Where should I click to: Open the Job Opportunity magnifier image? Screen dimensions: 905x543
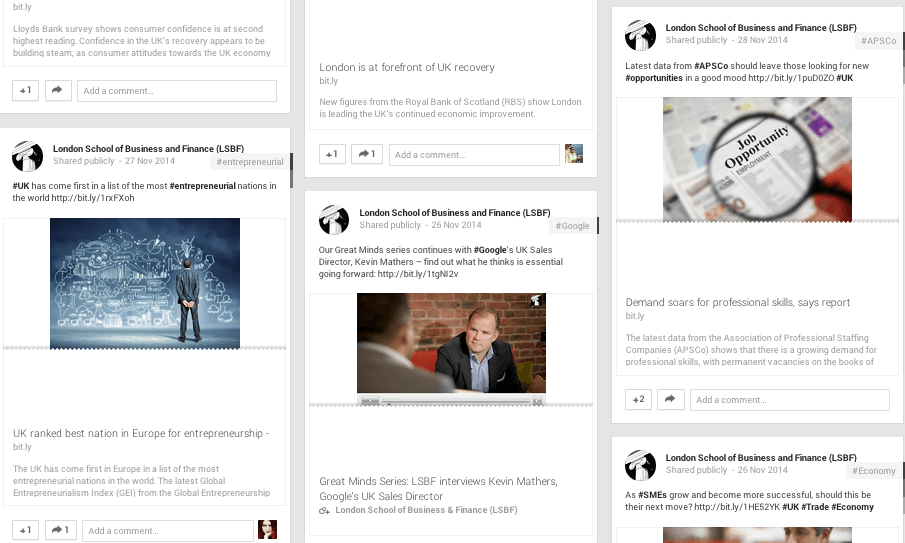756,158
